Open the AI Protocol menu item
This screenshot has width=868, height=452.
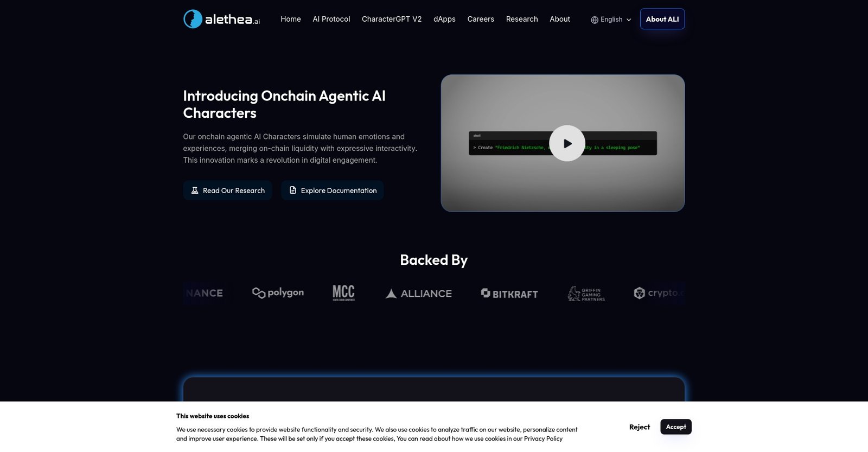coord(331,19)
